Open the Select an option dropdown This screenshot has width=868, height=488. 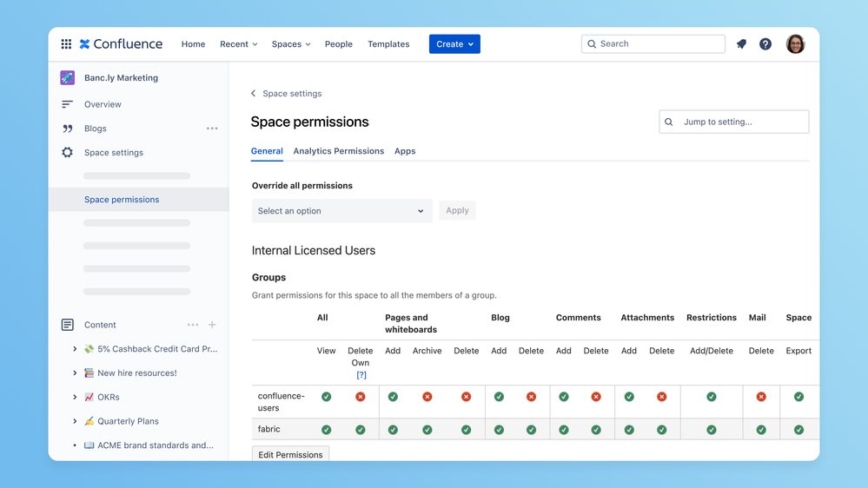pos(342,211)
